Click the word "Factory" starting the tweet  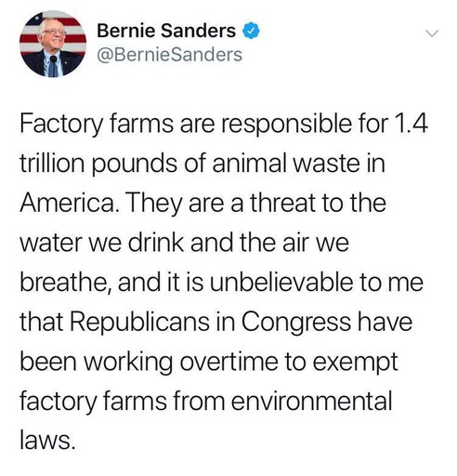click(60, 124)
